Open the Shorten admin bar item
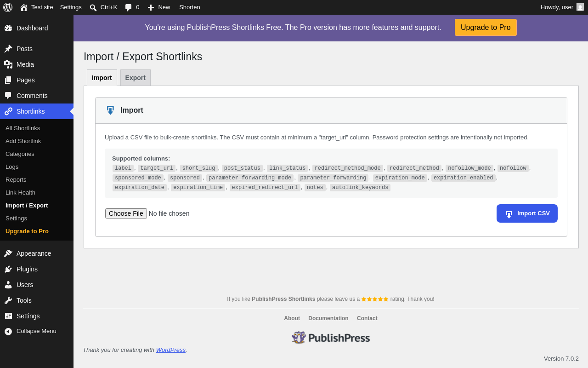Viewport: 588px width, 368px height. point(190,7)
